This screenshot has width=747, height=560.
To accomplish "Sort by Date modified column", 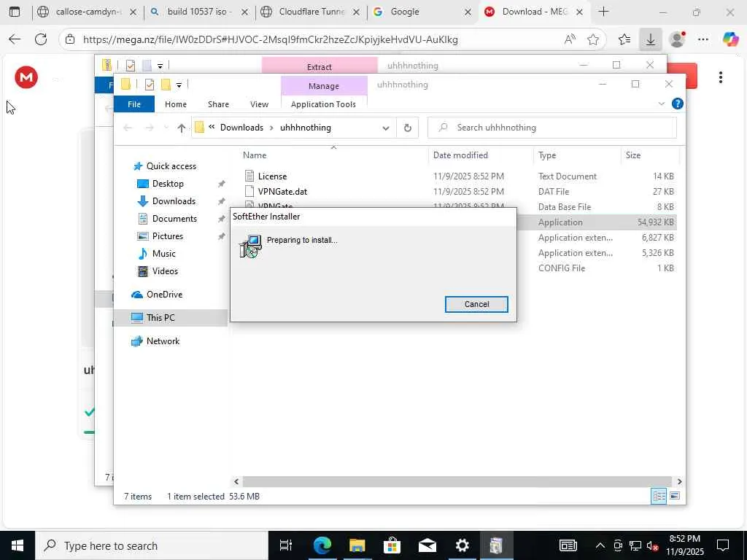I will tap(460, 155).
